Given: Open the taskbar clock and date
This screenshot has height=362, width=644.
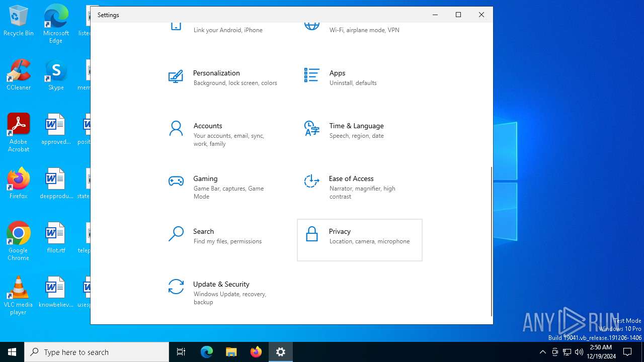Looking at the screenshot, I should click(x=601, y=352).
